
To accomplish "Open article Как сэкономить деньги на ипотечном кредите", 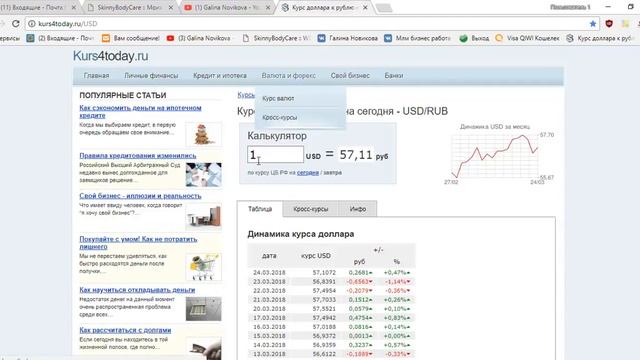I will (x=140, y=111).
